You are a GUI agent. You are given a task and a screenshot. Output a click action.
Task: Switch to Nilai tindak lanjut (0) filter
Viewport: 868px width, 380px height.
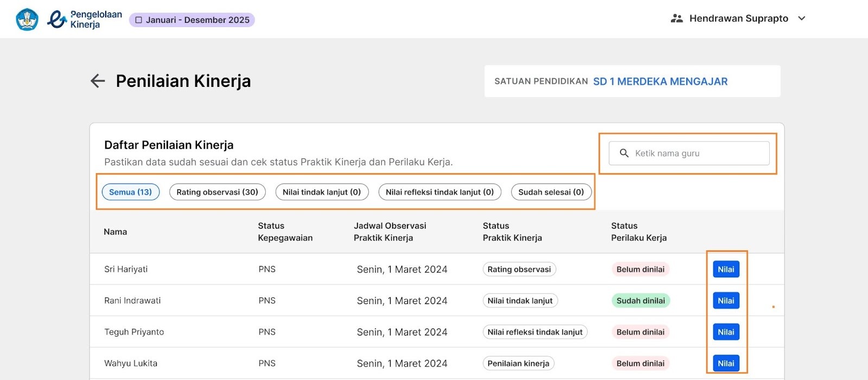[x=322, y=192]
